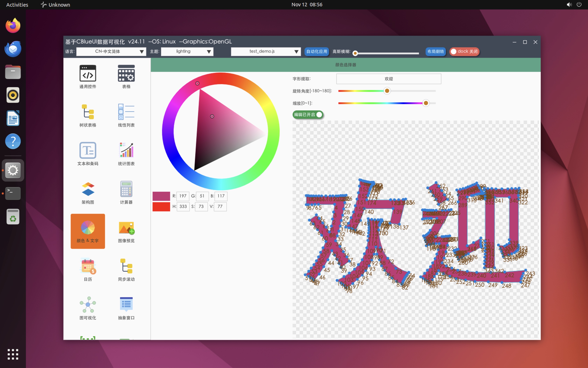The width and height of the screenshot is (588, 368).
Task: Open the system volume indicator
Action: pyautogui.click(x=569, y=5)
